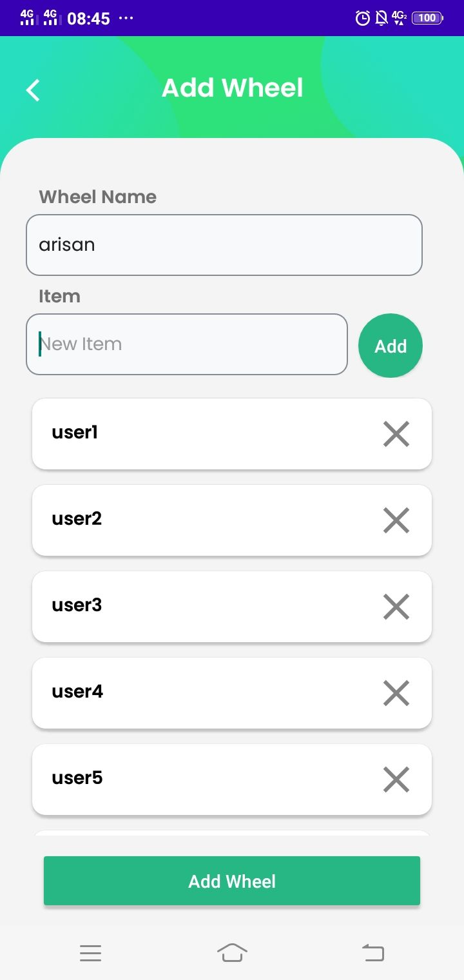Click the New Item input field
This screenshot has width=464, height=980.
click(x=187, y=344)
